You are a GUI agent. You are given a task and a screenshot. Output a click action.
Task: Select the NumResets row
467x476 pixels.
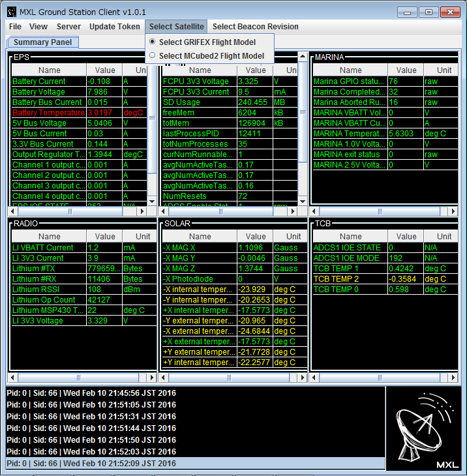(x=230, y=196)
